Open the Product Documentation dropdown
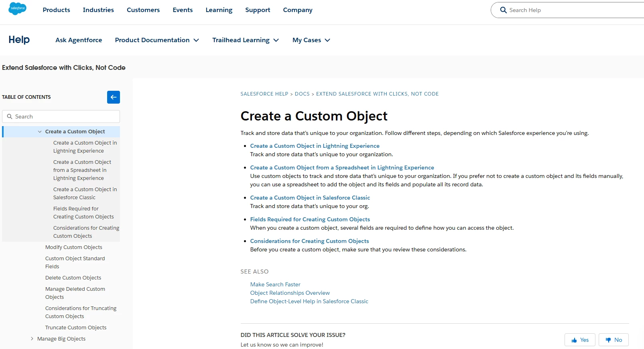The height and width of the screenshot is (349, 644). pyautogui.click(x=157, y=40)
